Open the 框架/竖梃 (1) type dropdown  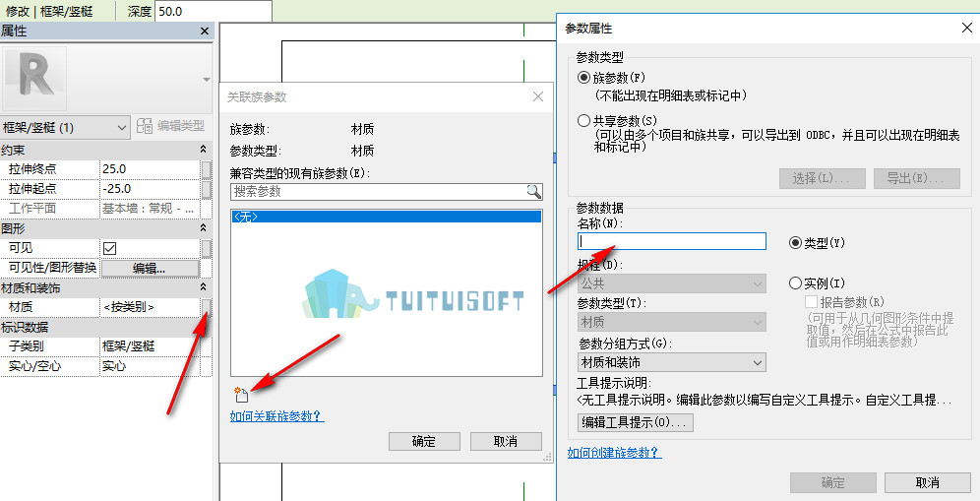(x=65, y=128)
